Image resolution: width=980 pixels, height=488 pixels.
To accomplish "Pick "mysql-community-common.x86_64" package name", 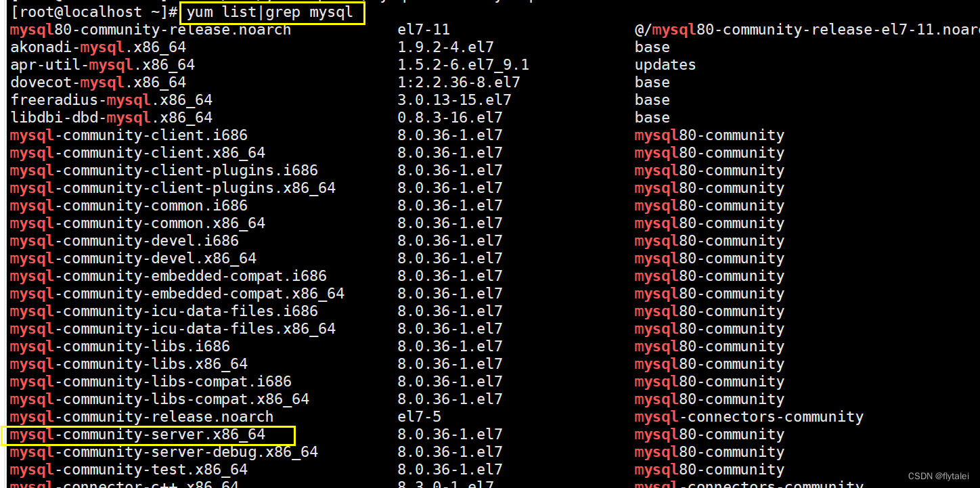I will pyautogui.click(x=137, y=223).
